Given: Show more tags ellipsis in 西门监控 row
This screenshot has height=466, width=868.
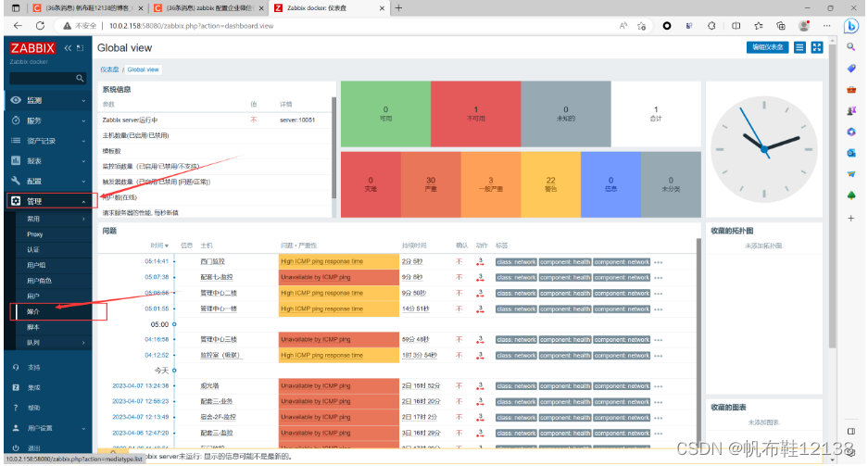Looking at the screenshot, I should (x=659, y=263).
